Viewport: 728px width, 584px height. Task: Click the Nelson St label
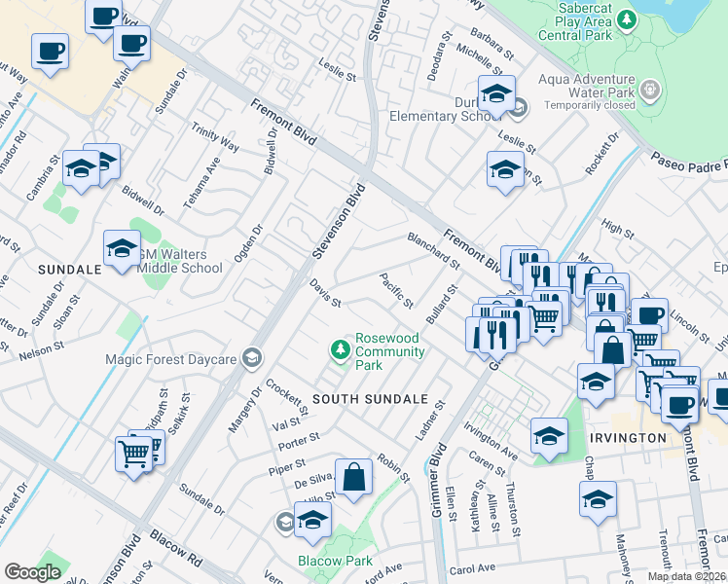click(x=41, y=351)
